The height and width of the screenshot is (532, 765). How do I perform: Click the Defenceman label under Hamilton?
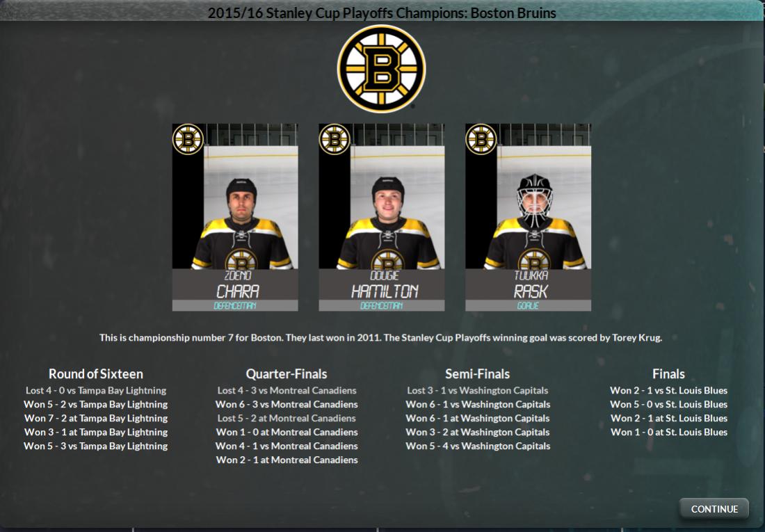point(382,305)
